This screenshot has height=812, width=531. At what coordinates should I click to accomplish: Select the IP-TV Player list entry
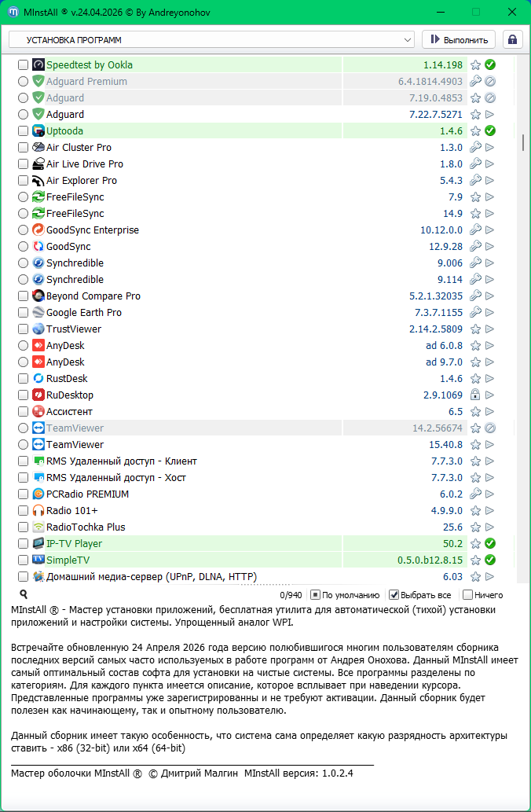tap(74, 544)
